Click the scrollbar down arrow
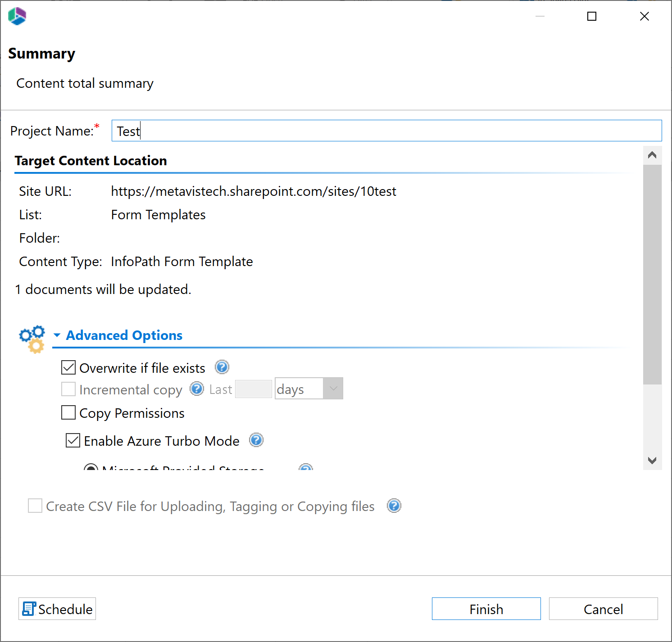This screenshot has width=672, height=642. click(x=652, y=460)
